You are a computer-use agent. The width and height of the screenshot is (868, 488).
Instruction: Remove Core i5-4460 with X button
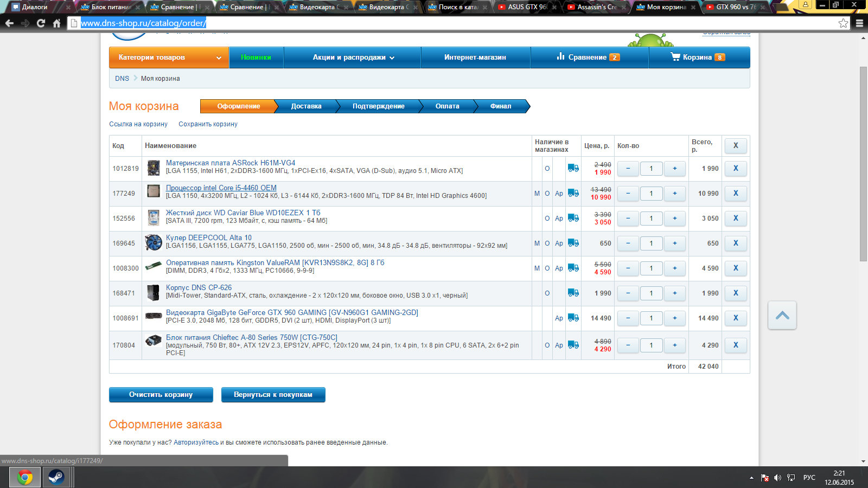(736, 193)
